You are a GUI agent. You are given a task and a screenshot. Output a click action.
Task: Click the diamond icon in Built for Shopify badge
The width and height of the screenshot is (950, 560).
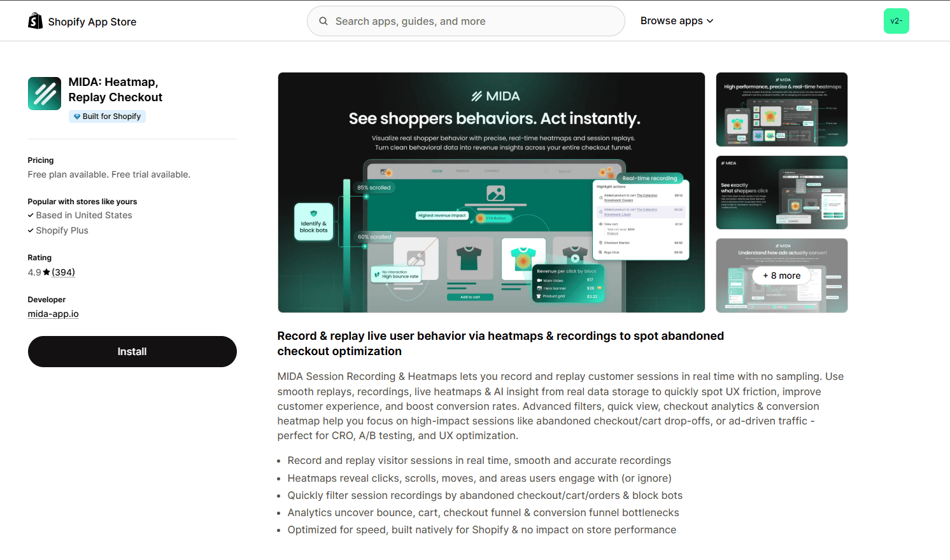[x=77, y=116]
